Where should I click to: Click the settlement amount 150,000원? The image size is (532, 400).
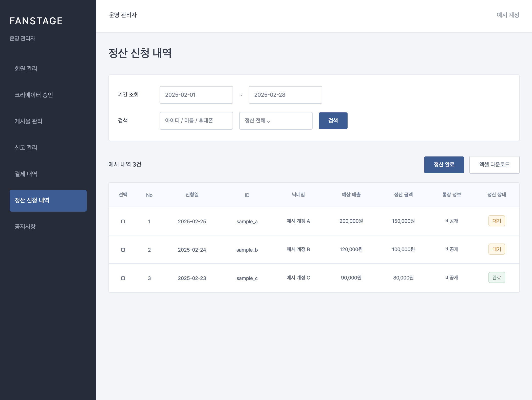(403, 221)
